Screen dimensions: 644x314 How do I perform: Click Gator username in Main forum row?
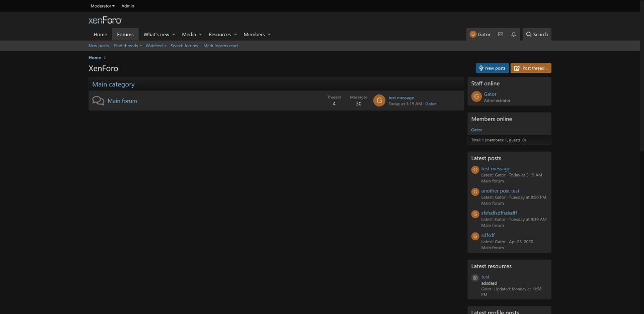(431, 103)
